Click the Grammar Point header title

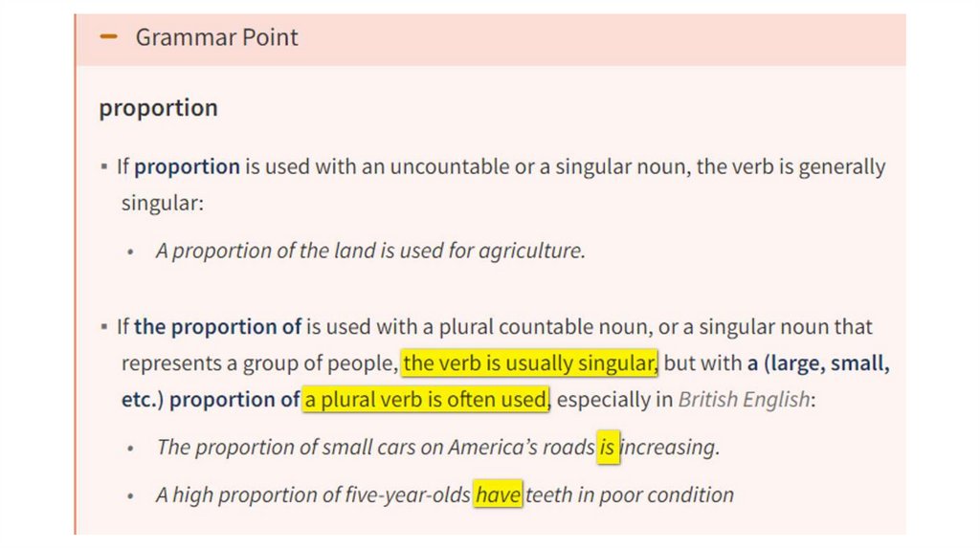(x=216, y=37)
